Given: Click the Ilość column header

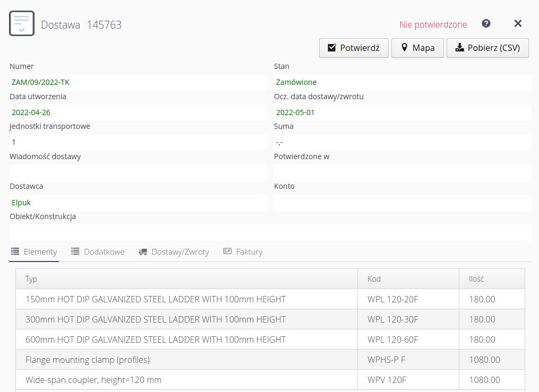Looking at the screenshot, I should point(476,279).
